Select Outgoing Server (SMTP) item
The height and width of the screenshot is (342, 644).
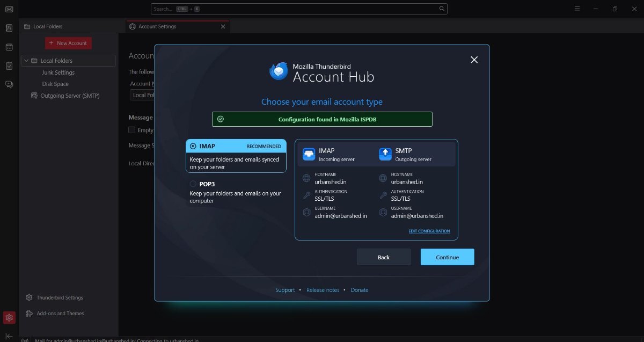tap(70, 96)
